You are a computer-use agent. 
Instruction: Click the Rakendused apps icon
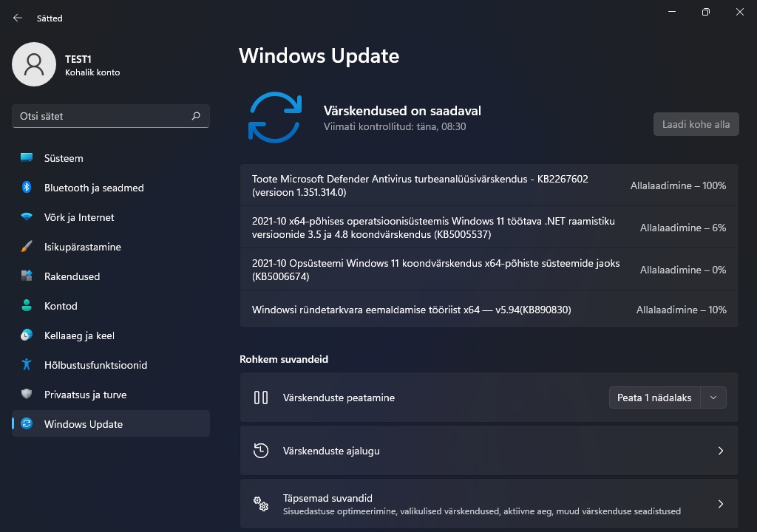(x=27, y=276)
